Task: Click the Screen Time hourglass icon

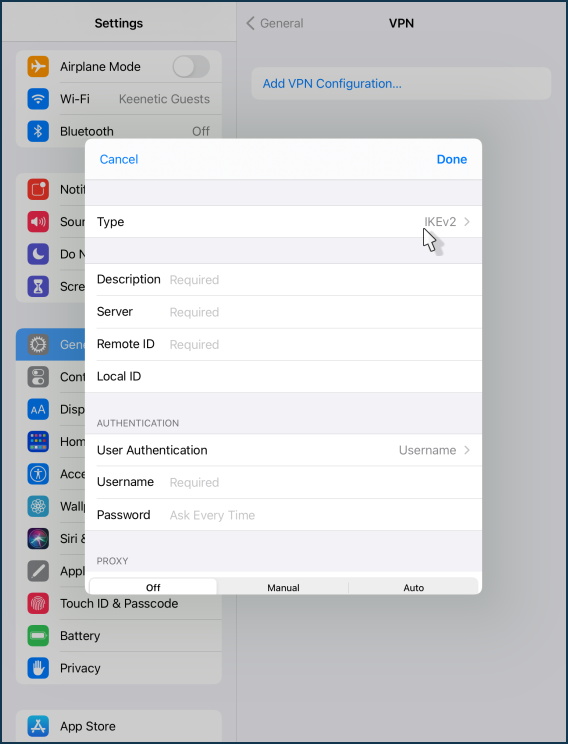Action: 38,286
